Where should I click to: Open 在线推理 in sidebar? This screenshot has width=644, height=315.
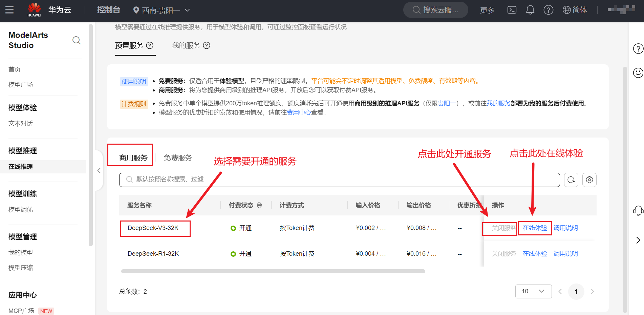(x=21, y=167)
